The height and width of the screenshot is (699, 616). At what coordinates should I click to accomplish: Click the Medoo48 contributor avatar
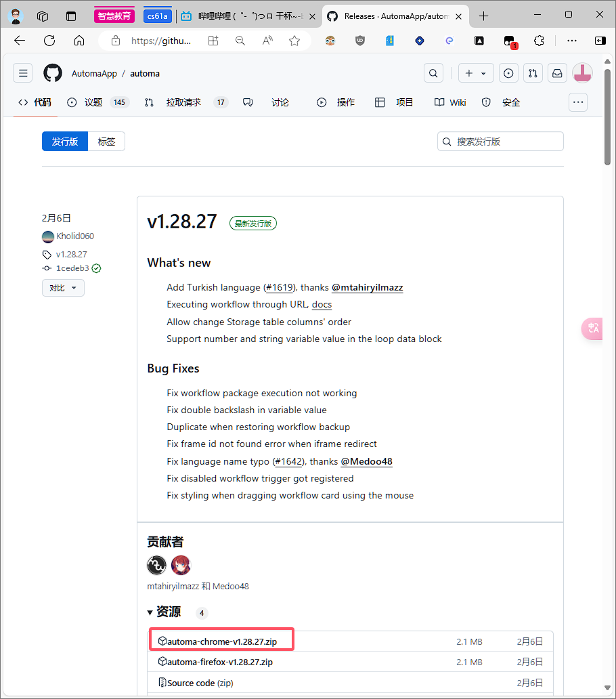(x=181, y=566)
